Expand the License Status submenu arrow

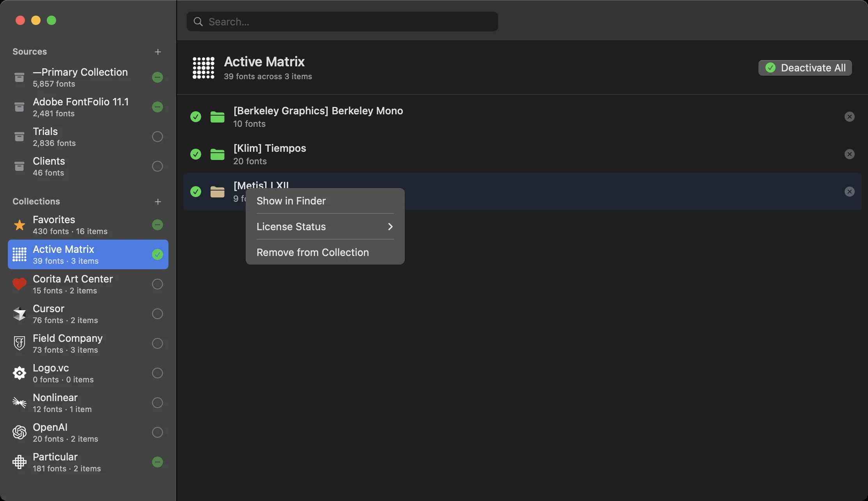pyautogui.click(x=390, y=227)
